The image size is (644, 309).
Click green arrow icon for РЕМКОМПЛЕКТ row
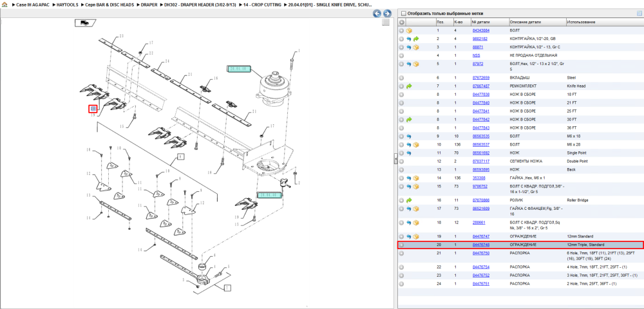point(409,86)
